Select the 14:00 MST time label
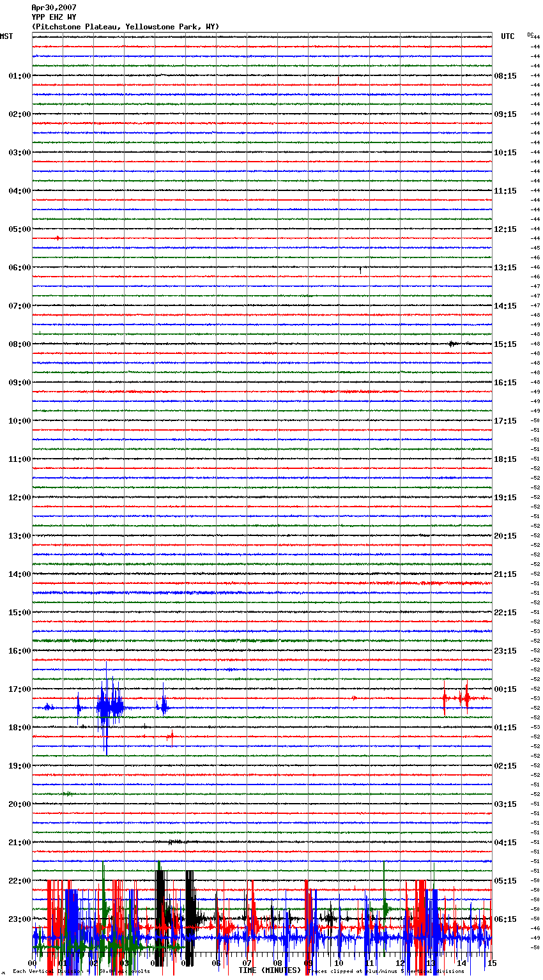Screen dimensions: 543x980 point(19,574)
